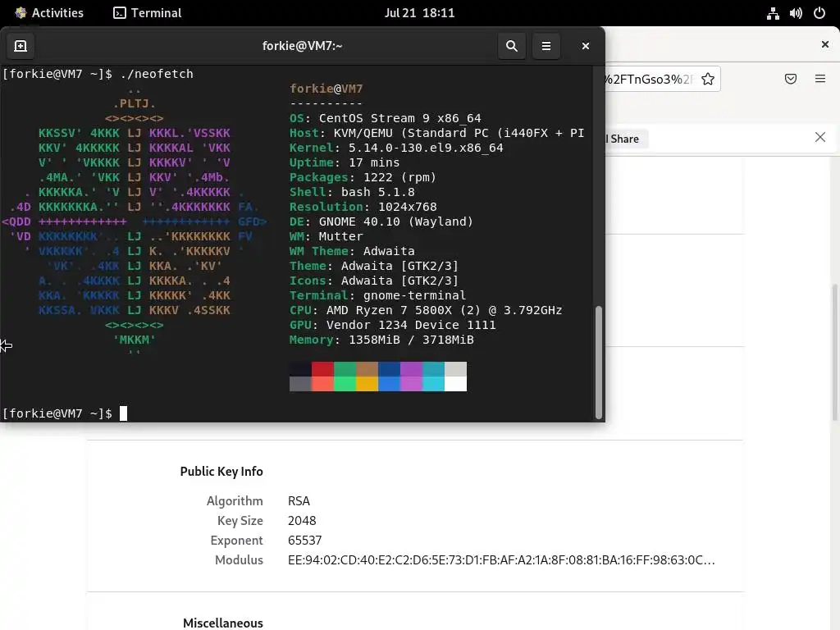Click the ./neofetch command text
840x630 pixels.
(x=157, y=74)
